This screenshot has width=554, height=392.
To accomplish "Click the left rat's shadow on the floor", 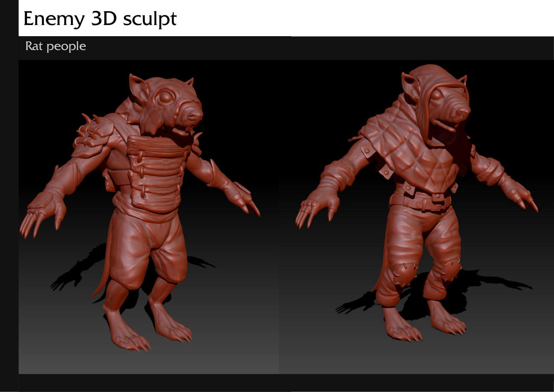I will [76, 270].
